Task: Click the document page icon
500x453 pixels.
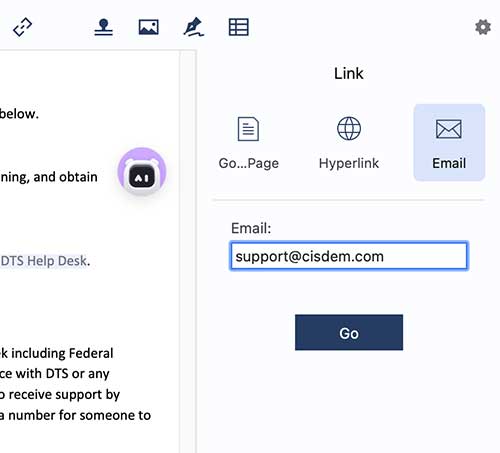Action: click(248, 129)
